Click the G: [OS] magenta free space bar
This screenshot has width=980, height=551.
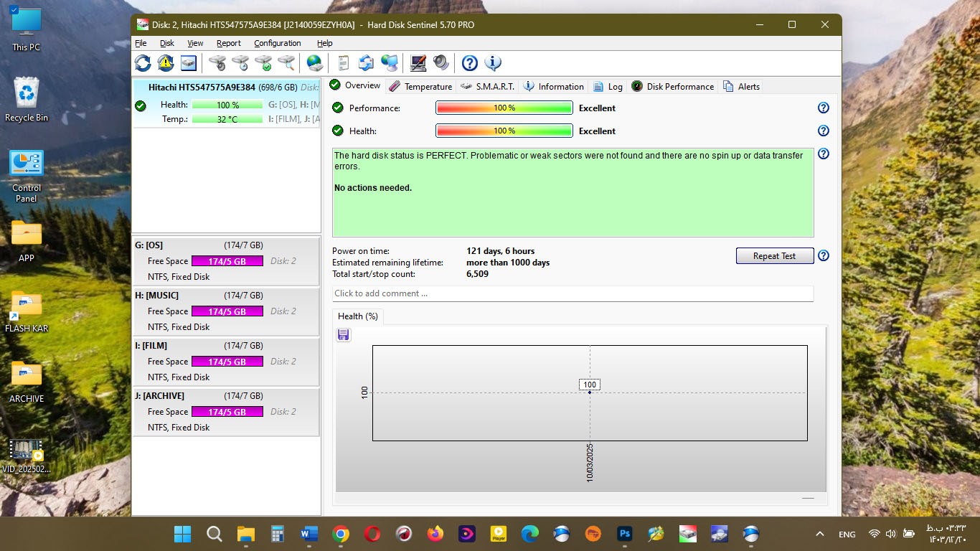click(x=227, y=261)
